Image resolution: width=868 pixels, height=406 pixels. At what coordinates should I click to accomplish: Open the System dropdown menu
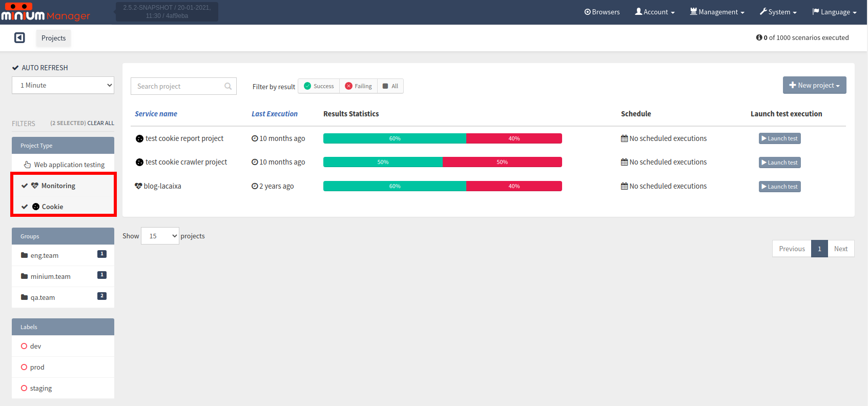(x=778, y=12)
